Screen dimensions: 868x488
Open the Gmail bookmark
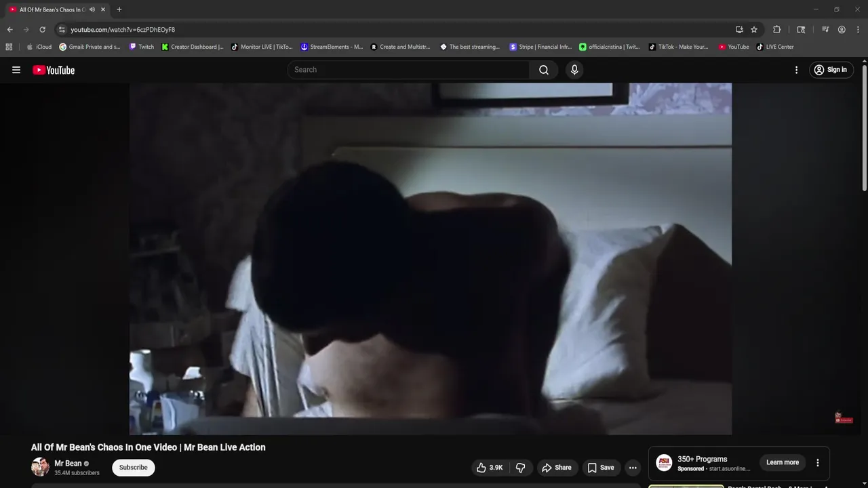90,47
